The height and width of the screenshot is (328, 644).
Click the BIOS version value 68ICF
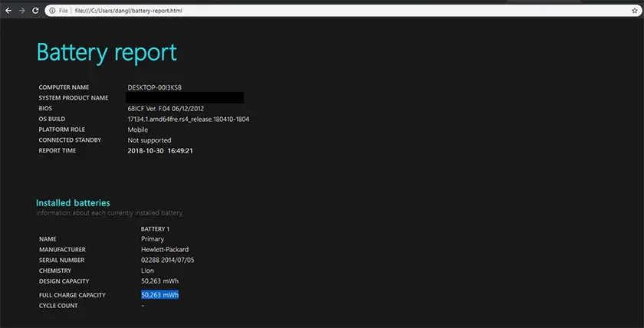point(166,109)
